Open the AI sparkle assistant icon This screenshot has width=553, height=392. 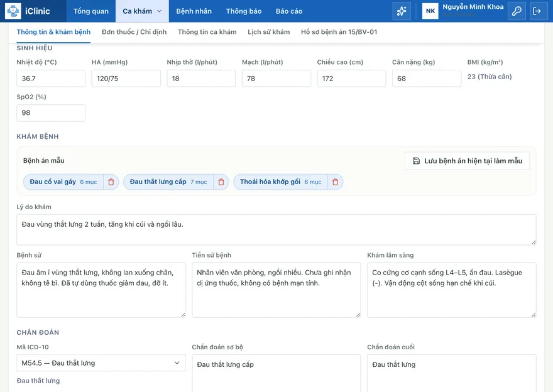click(402, 11)
